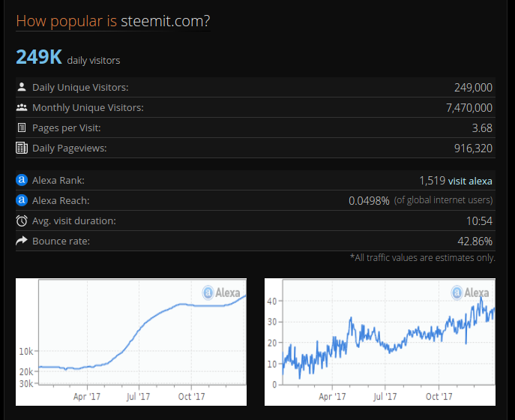Click the Avg. visit duration label
This screenshot has width=515, height=420.
click(x=74, y=220)
